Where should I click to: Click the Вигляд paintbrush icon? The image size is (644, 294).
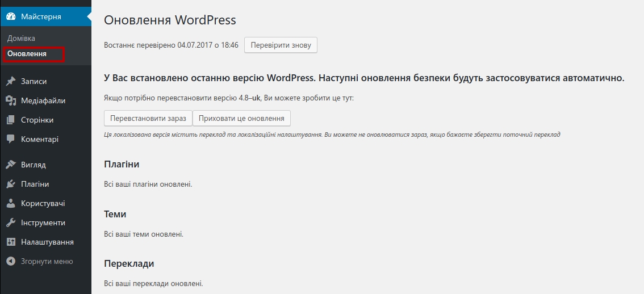(11, 165)
